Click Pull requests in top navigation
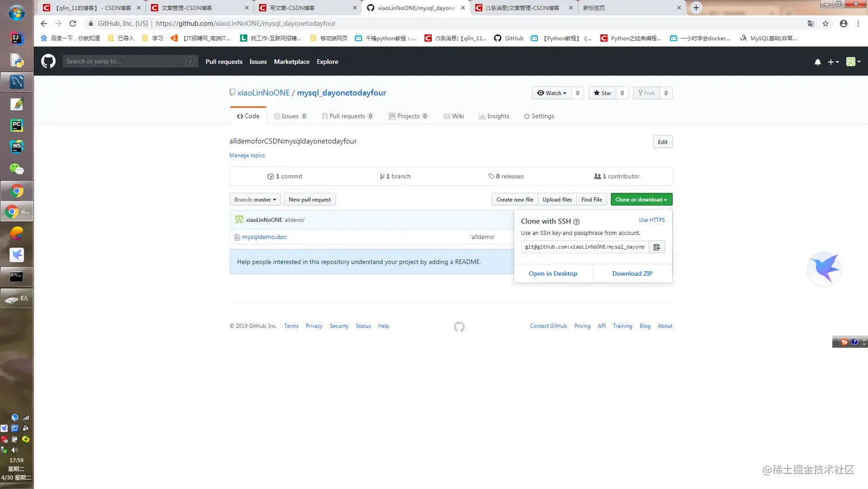Screen dimensions: 868x489 [224, 61]
